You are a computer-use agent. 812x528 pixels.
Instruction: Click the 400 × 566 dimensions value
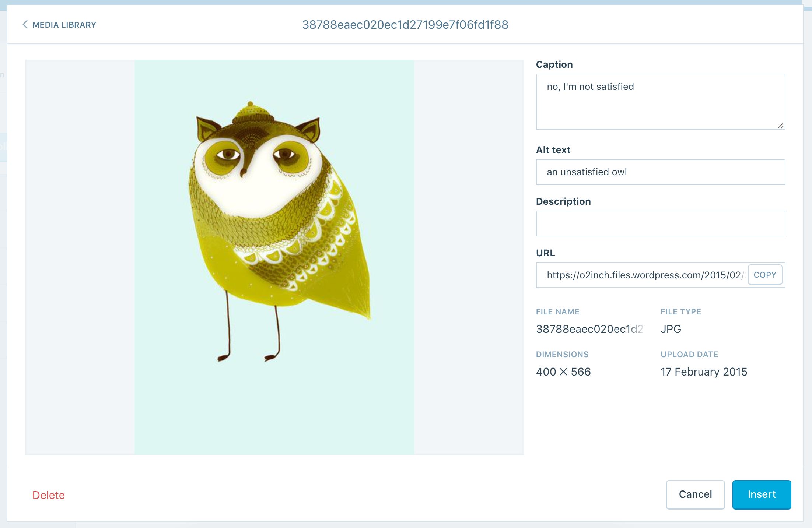(563, 372)
